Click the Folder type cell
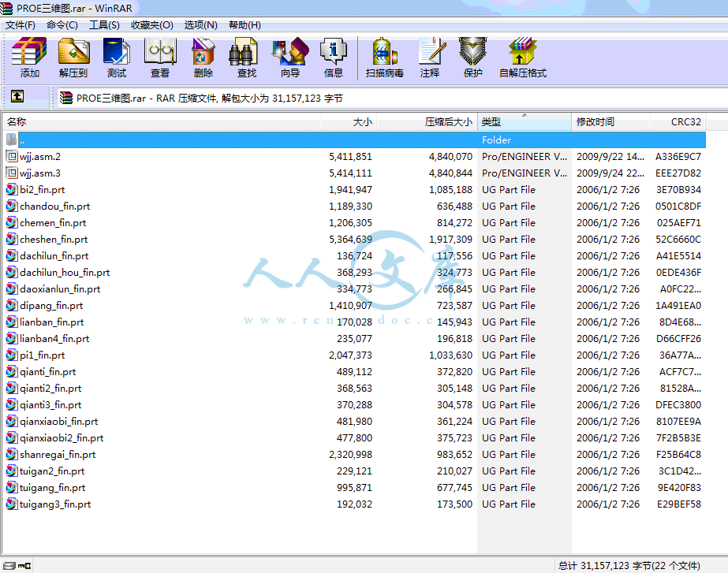This screenshot has height=573, width=728. point(496,140)
